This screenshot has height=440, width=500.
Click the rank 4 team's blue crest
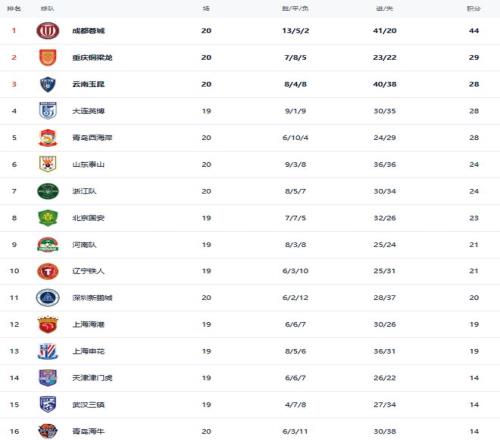(48, 111)
